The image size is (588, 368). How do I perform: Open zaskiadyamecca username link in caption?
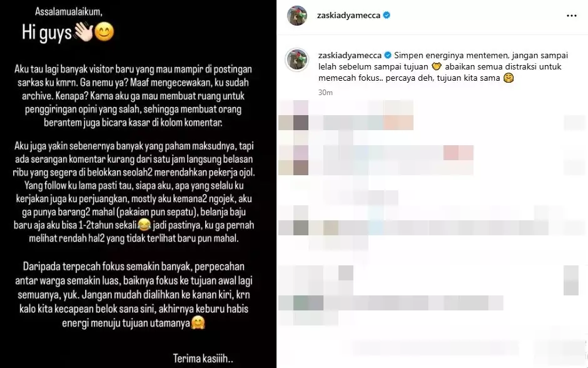[350, 56]
